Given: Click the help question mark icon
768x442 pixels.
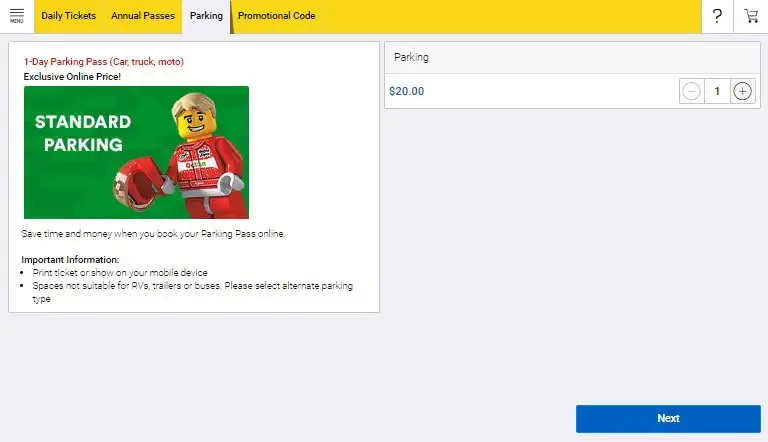Looking at the screenshot, I should pyautogui.click(x=717, y=16).
